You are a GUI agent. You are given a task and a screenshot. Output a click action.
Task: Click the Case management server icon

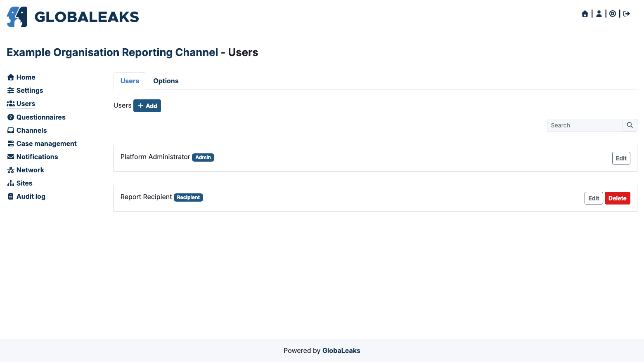pyautogui.click(x=11, y=143)
